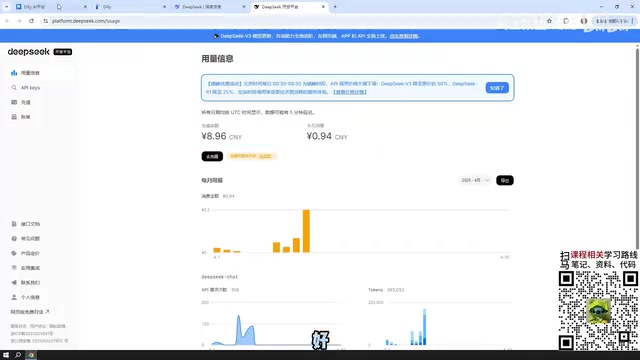
Task: Click the Chrome icon in the taskbar
Action: coord(31,355)
